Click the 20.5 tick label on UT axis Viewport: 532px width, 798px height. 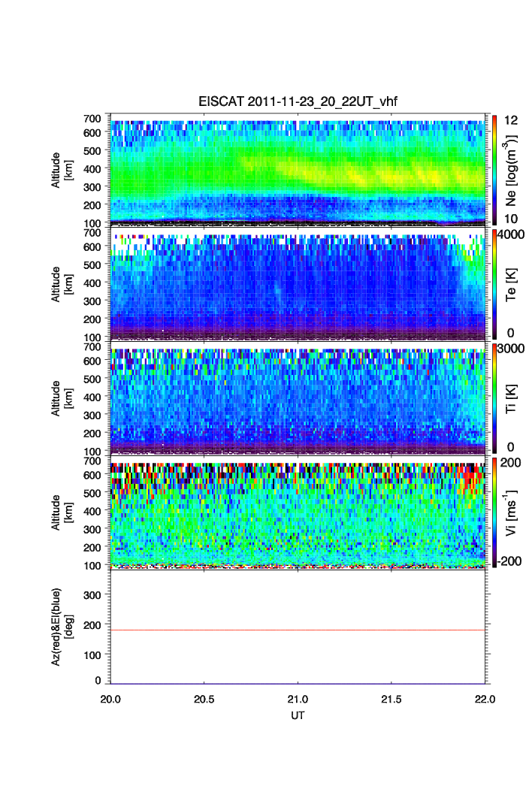[204, 700]
